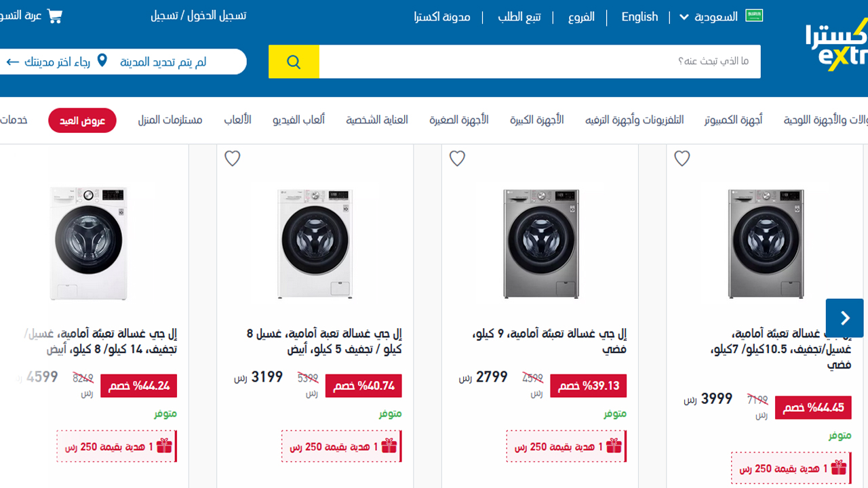Toggle wishlist heart on 10.5/7 kg silver washer
The height and width of the screenshot is (488, 868).
[x=682, y=159]
